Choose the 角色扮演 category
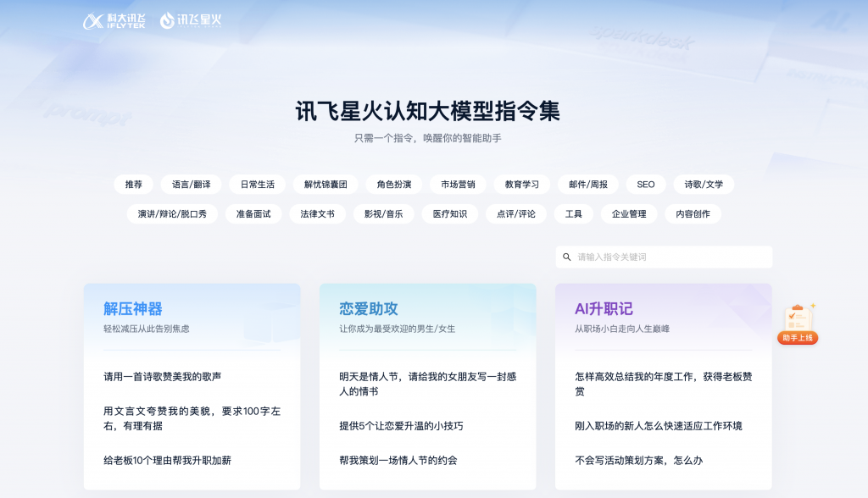The height and width of the screenshot is (498, 868). pos(394,185)
